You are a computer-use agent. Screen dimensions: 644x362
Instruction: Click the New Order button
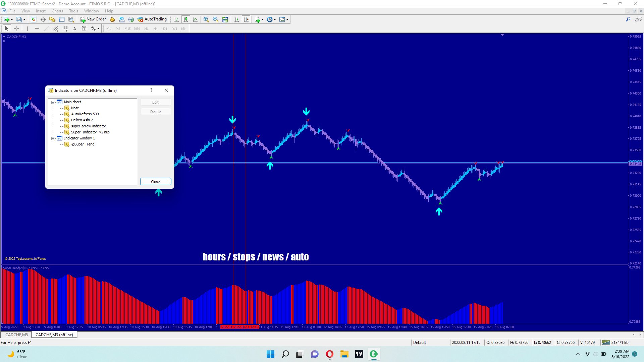(93, 19)
